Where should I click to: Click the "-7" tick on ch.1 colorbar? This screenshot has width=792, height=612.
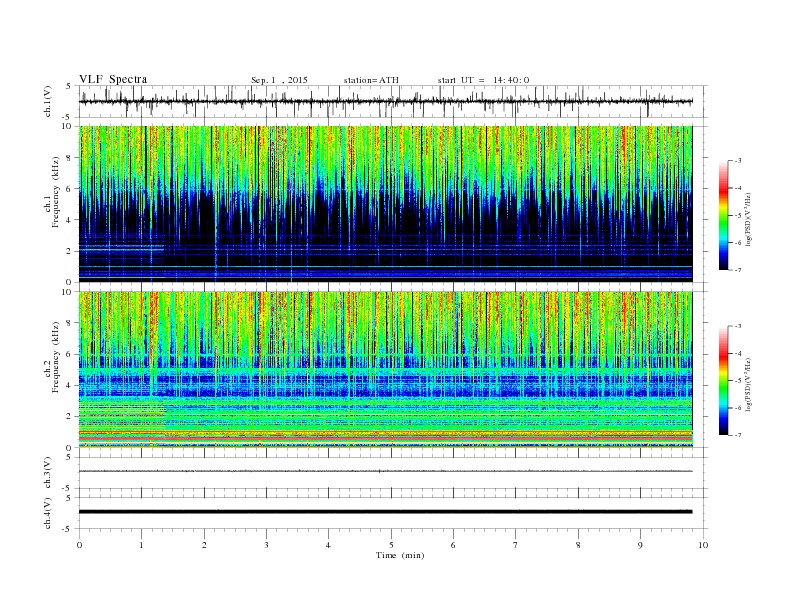point(737,270)
